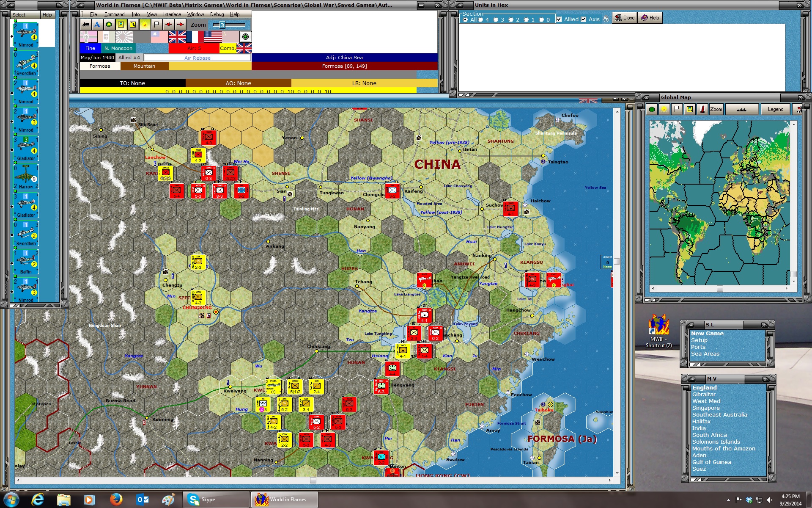Uncheck the Axis checkbox
Image resolution: width=812 pixels, height=508 pixels.
coord(584,19)
